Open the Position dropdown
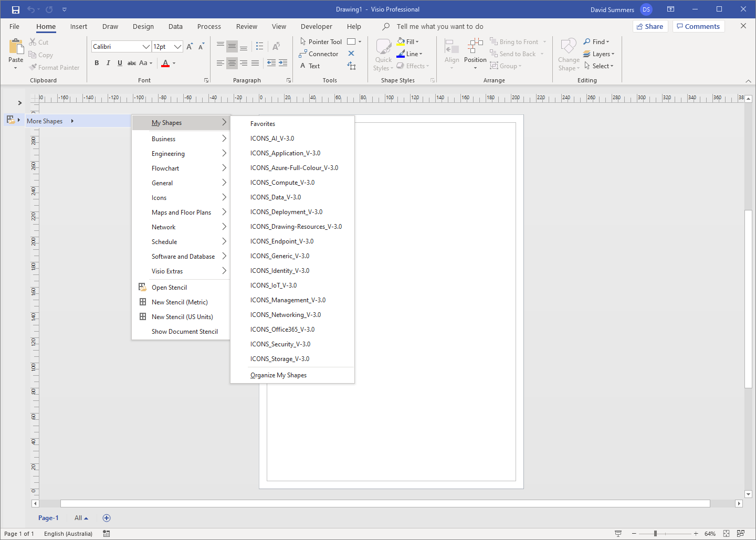 coord(475,54)
